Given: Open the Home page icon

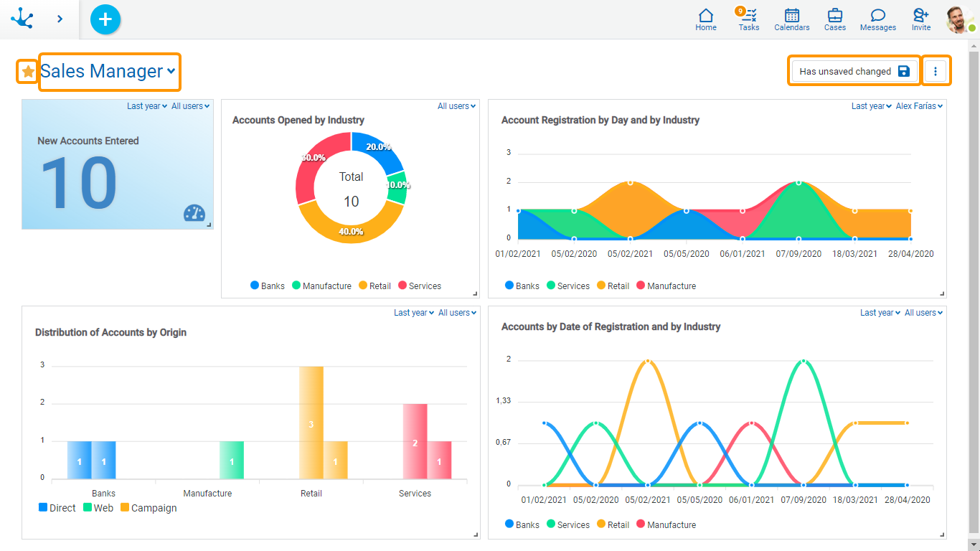Looking at the screenshot, I should coord(706,19).
